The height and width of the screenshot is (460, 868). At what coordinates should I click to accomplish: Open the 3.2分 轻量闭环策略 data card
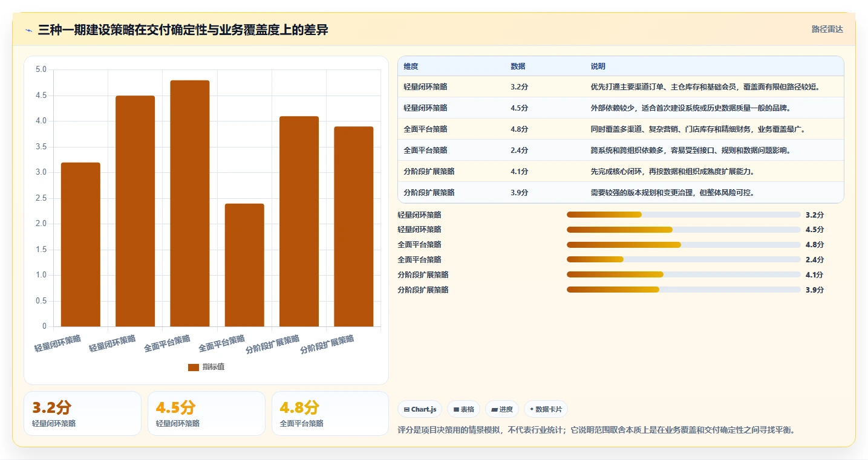click(x=82, y=413)
